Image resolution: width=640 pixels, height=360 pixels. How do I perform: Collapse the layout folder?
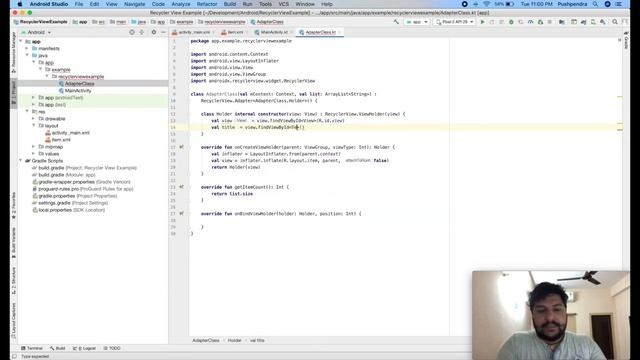click(33, 126)
